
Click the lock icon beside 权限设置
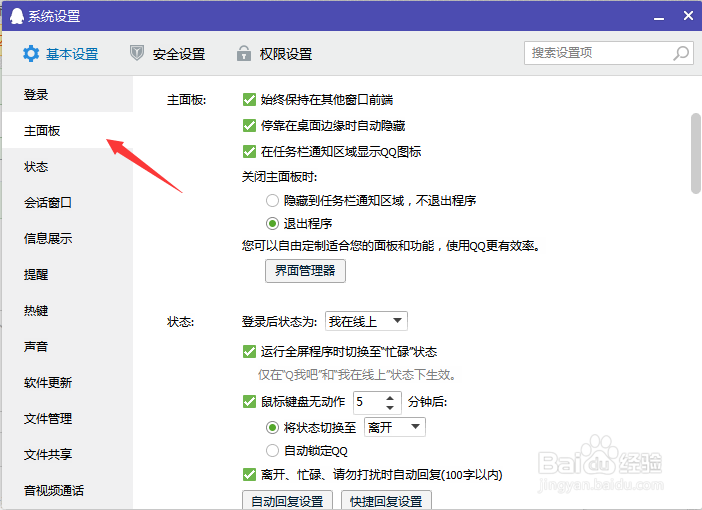(244, 53)
